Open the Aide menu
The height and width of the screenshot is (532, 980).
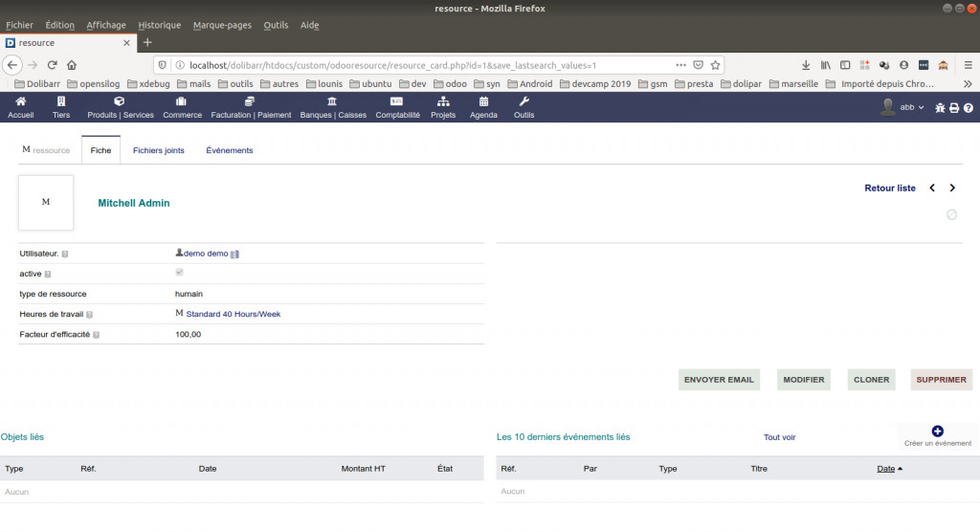pyautogui.click(x=309, y=25)
